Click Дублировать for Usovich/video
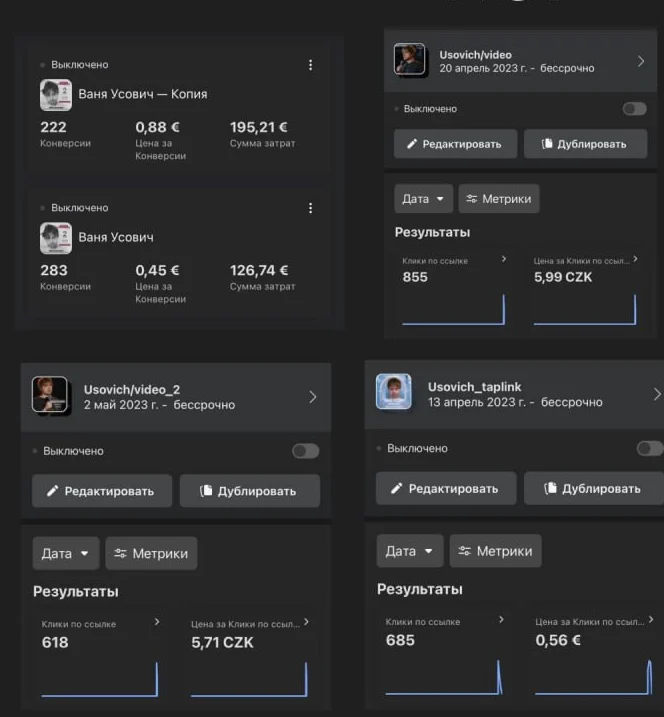Image resolution: width=664 pixels, height=717 pixels. tap(586, 144)
